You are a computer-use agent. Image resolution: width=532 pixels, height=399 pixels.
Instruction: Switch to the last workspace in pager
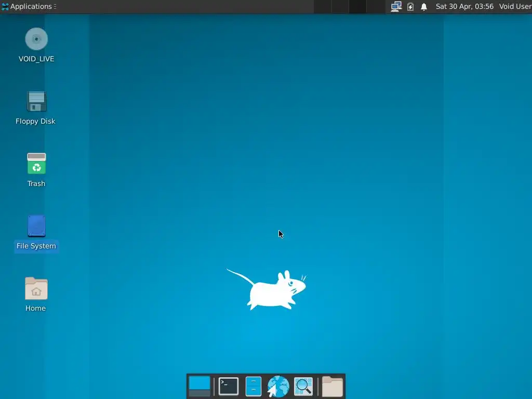click(376, 6)
